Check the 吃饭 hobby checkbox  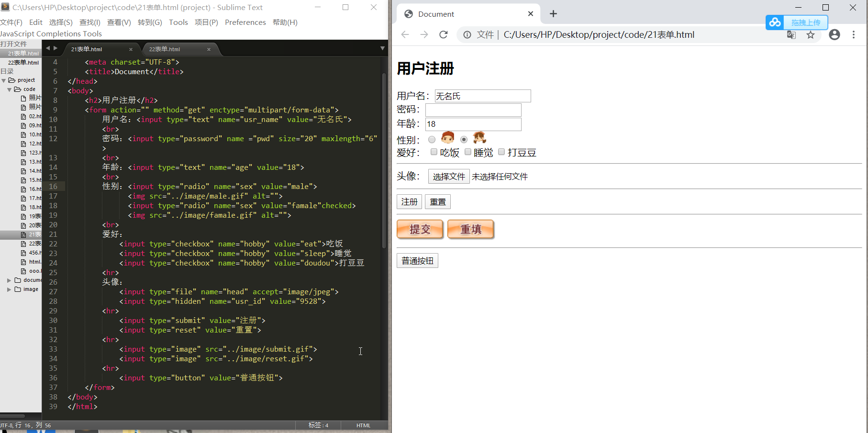coord(434,152)
